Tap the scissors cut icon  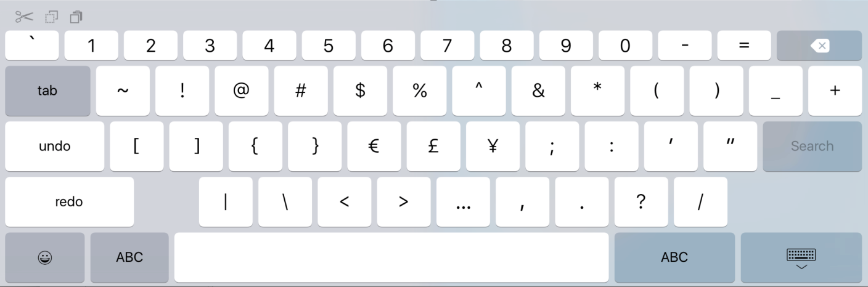click(25, 15)
